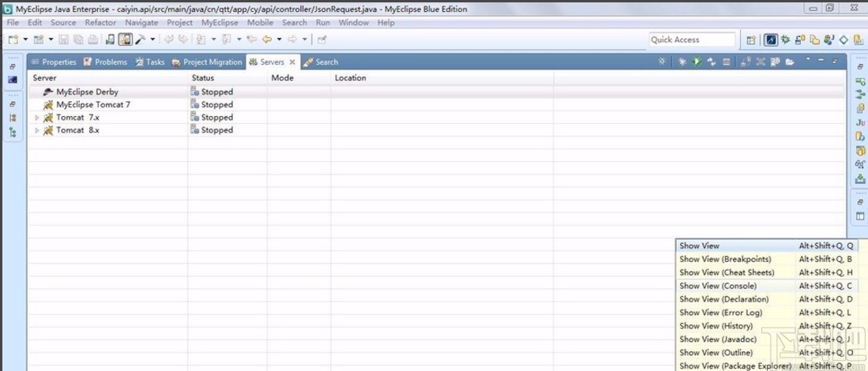The image size is (868, 371).
Task: Choose Show View (Console) entry
Action: pyautogui.click(x=766, y=286)
